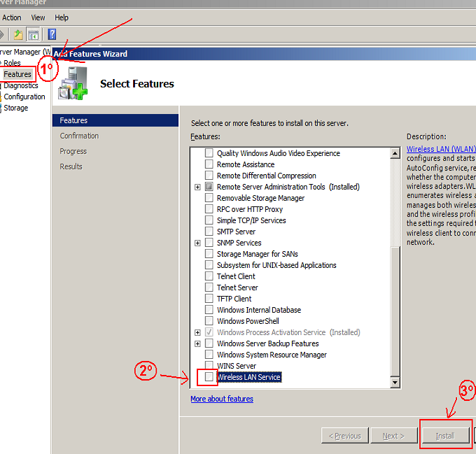Go to the Progress wizard step

(73, 151)
